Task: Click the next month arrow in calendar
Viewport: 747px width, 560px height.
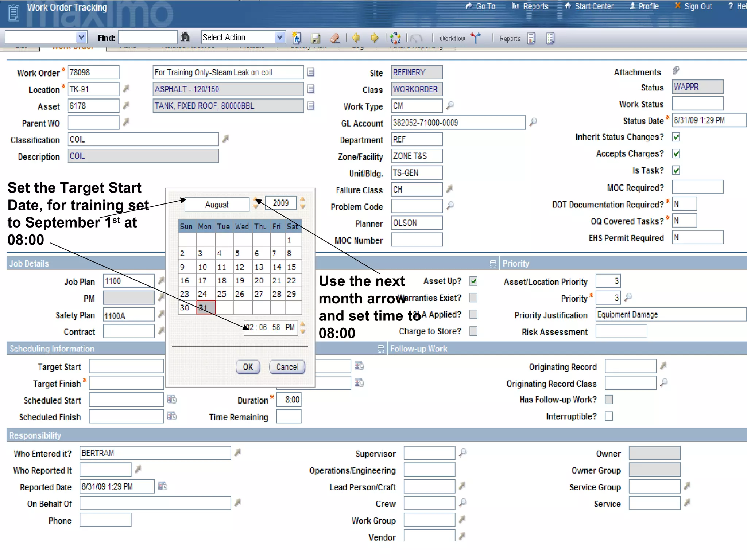Action: point(256,200)
